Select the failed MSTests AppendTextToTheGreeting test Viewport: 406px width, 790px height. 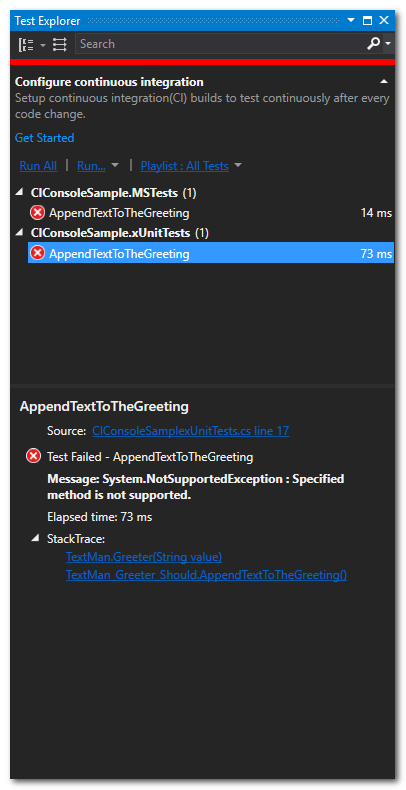click(x=211, y=213)
